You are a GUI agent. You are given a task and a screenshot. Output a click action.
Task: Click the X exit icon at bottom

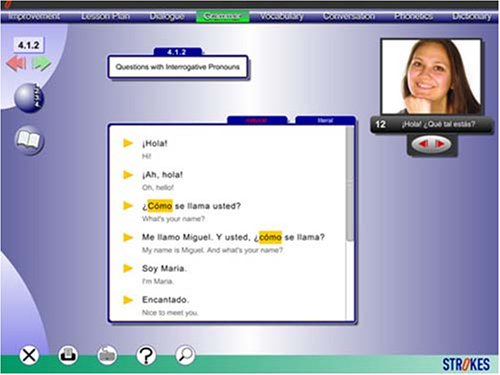tap(29, 355)
